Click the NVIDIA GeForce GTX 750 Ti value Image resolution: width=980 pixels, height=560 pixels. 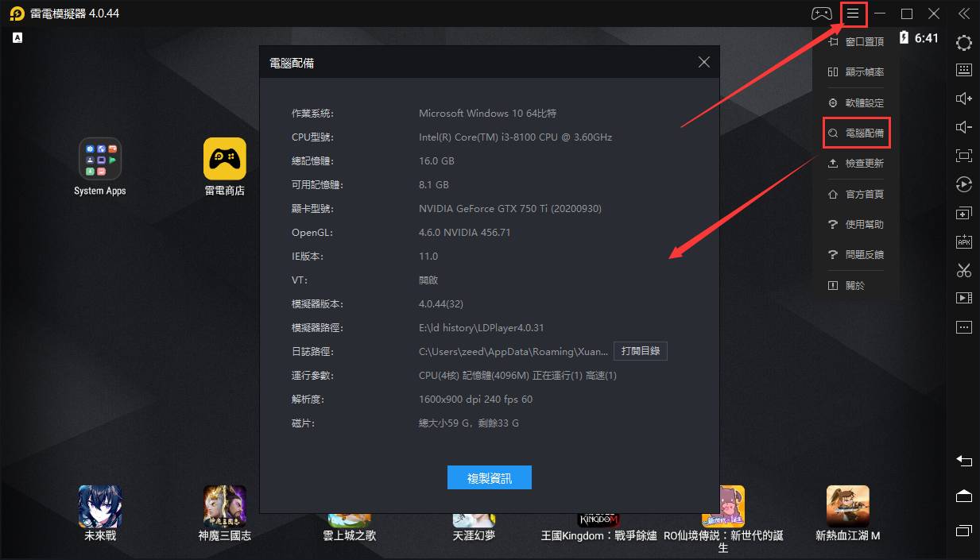click(x=510, y=209)
